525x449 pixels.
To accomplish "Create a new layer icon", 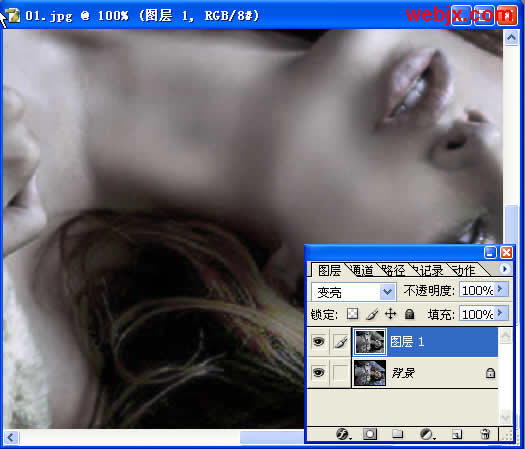I will tap(457, 434).
